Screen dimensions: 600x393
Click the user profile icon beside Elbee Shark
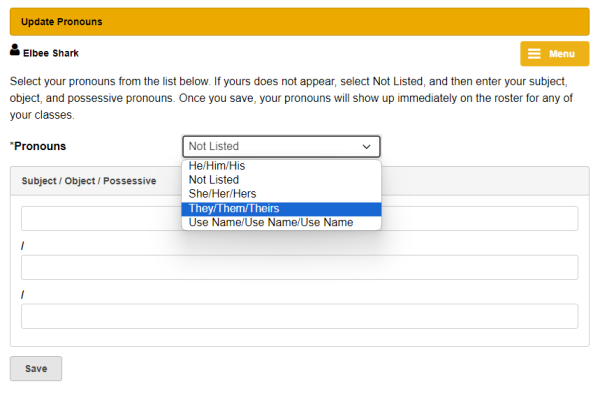[15, 50]
